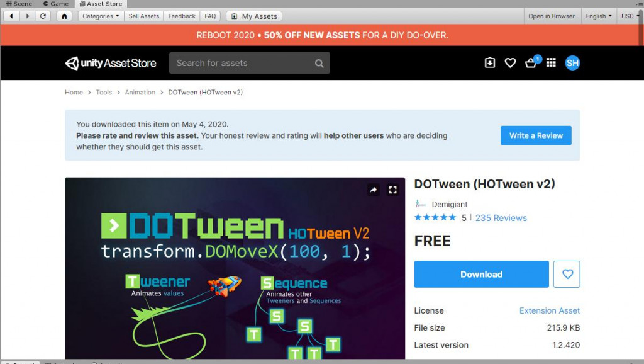Click the blue Download button

481,274
